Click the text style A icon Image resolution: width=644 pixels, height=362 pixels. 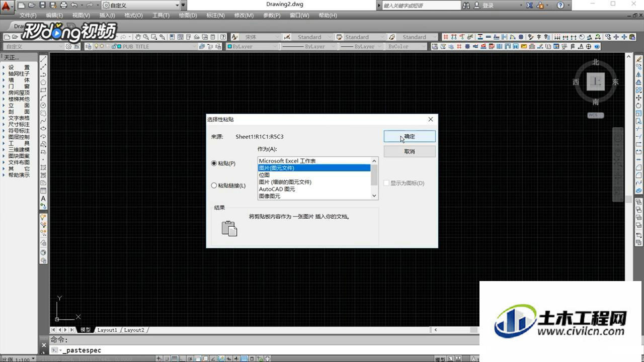click(234, 37)
